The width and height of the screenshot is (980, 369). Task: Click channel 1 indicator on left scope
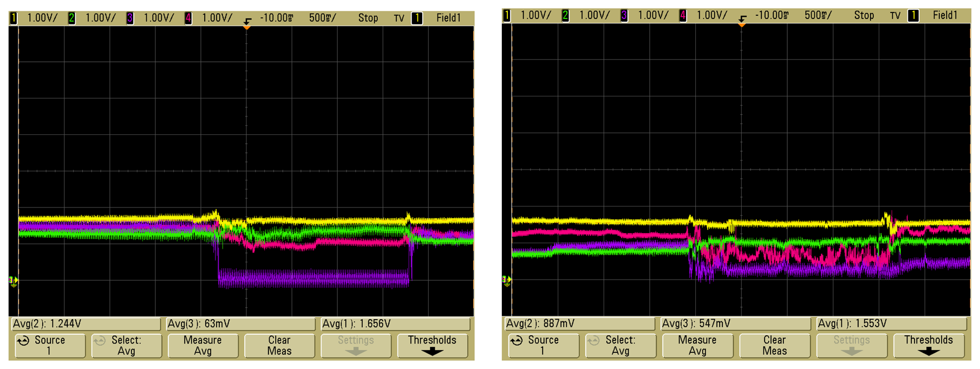[x=14, y=18]
